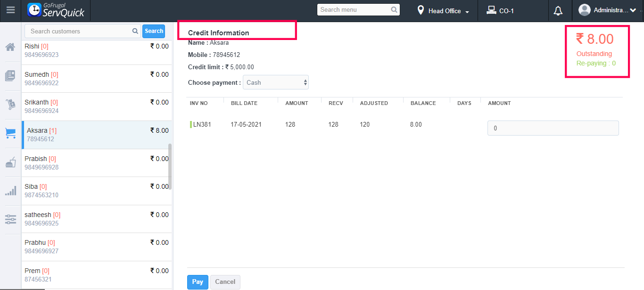Click the customer list scrollbar

tap(170, 166)
